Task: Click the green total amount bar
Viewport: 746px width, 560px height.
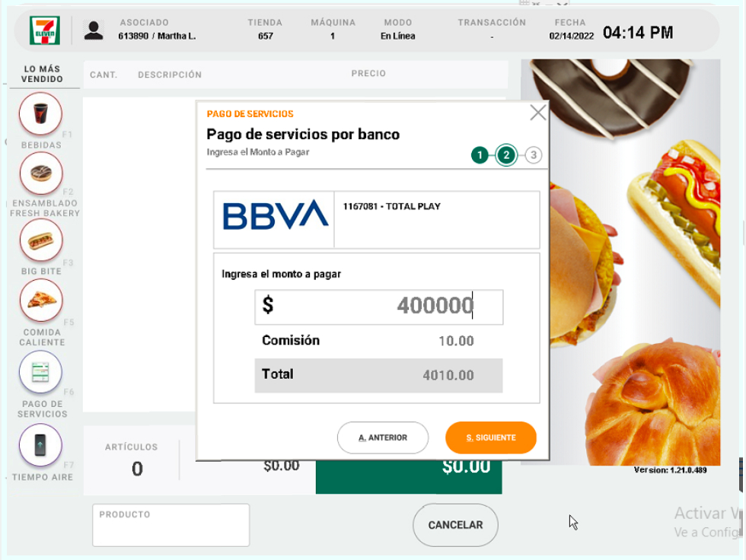Action: (x=409, y=477)
